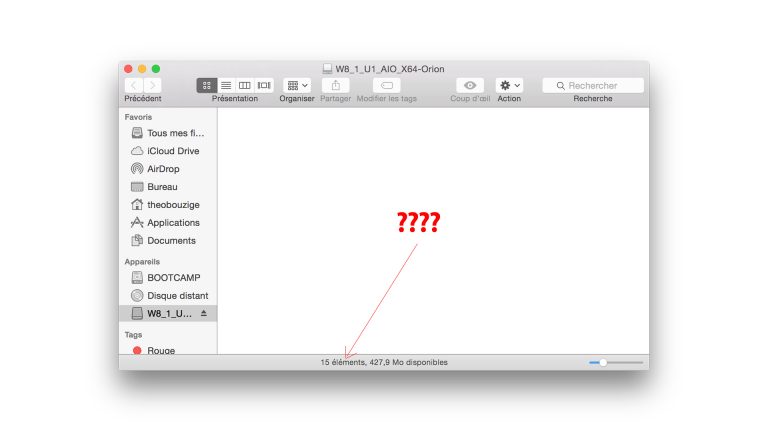The width and height of the screenshot is (768, 432).
Task: Open the Bureau folder in sidebar
Action: pos(168,187)
